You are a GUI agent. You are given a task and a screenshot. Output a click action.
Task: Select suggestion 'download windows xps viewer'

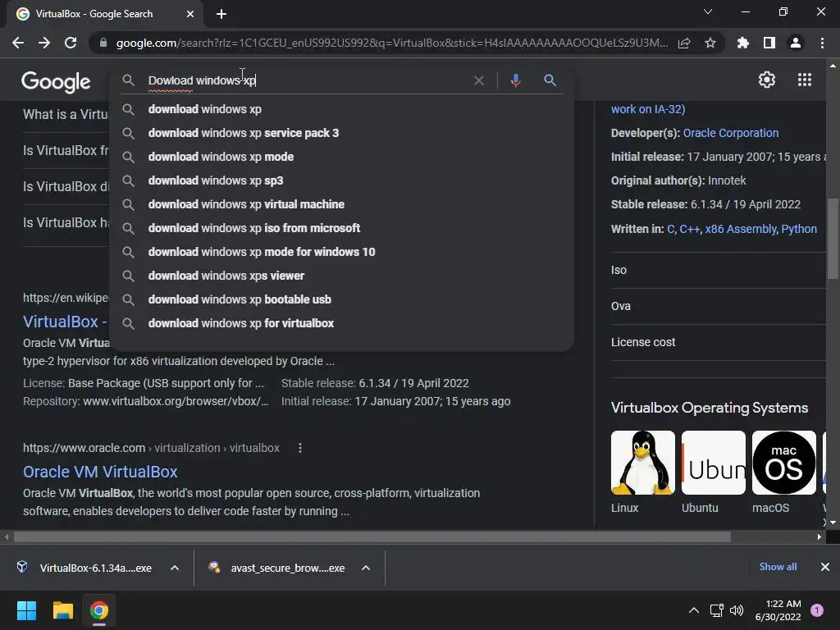pyautogui.click(x=342, y=276)
